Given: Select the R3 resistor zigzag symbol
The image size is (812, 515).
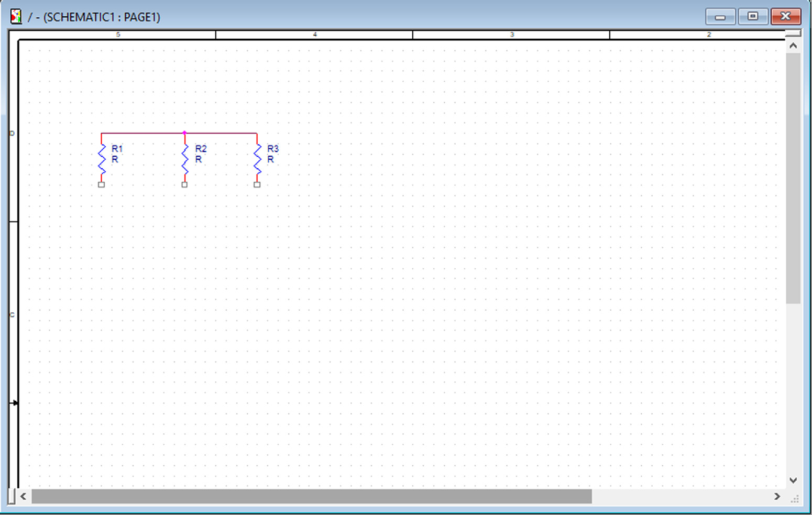Looking at the screenshot, I should [x=257, y=159].
